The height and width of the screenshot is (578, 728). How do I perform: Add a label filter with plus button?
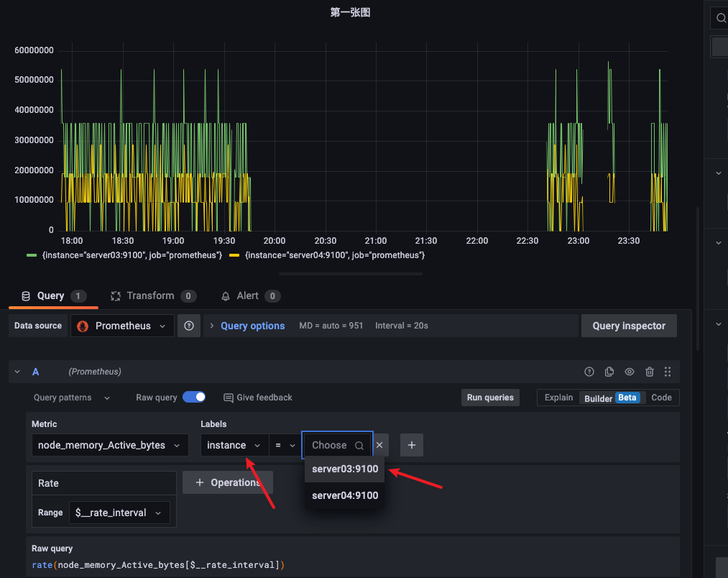tap(412, 445)
